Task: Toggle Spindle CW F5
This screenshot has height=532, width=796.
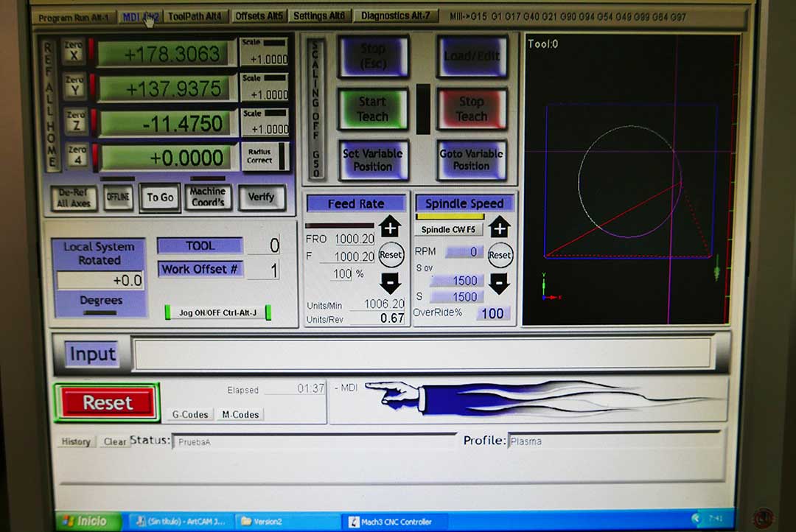Action: tap(448, 229)
